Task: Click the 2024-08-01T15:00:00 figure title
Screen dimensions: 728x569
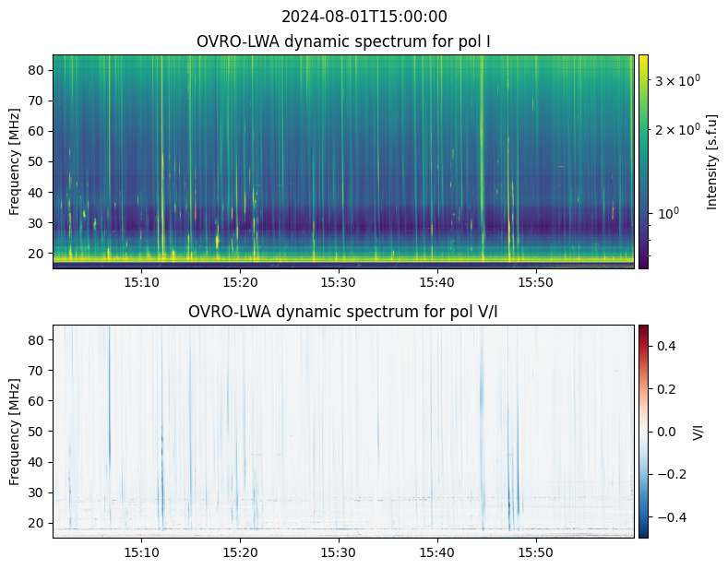Action: 364,17
